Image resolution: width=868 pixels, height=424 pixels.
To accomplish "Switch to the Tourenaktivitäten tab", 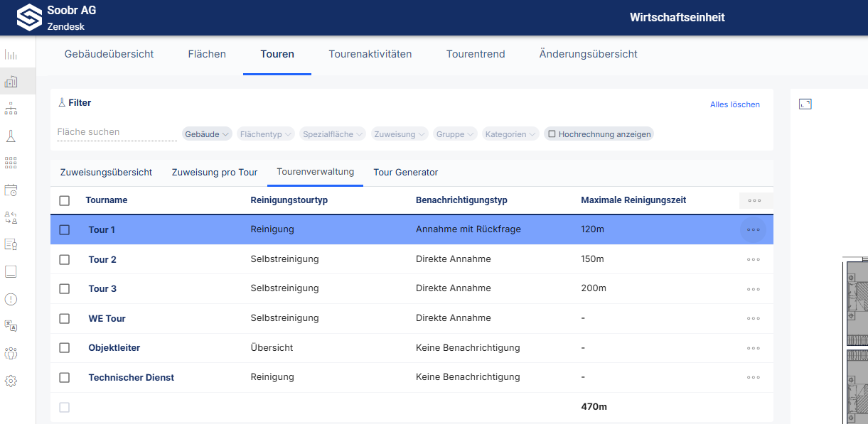I will (x=370, y=54).
